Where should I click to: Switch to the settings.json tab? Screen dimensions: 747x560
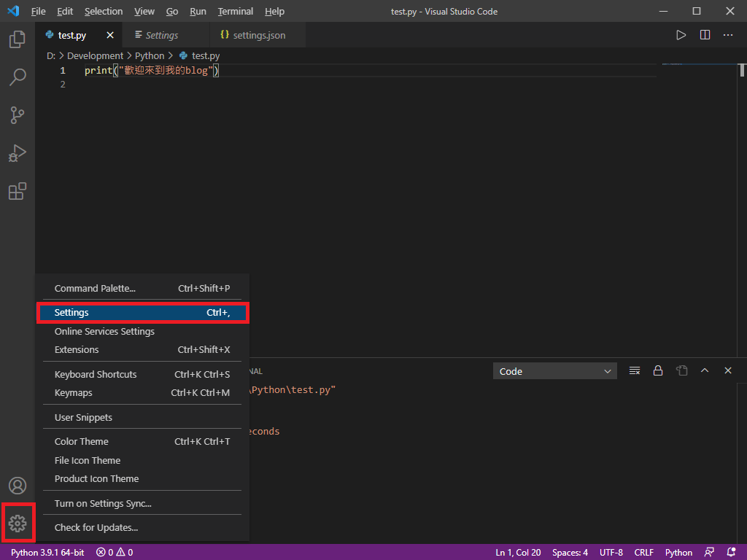coord(259,35)
